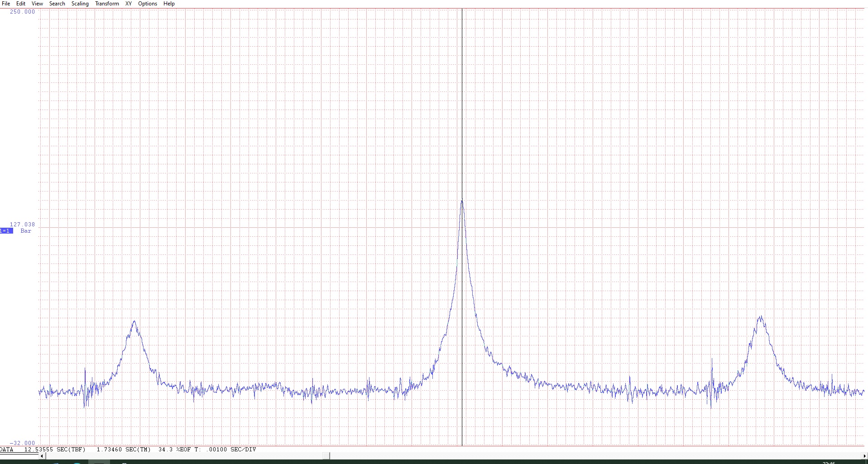Image resolution: width=868 pixels, height=464 pixels.
Task: Open the Search menu
Action: point(57,4)
